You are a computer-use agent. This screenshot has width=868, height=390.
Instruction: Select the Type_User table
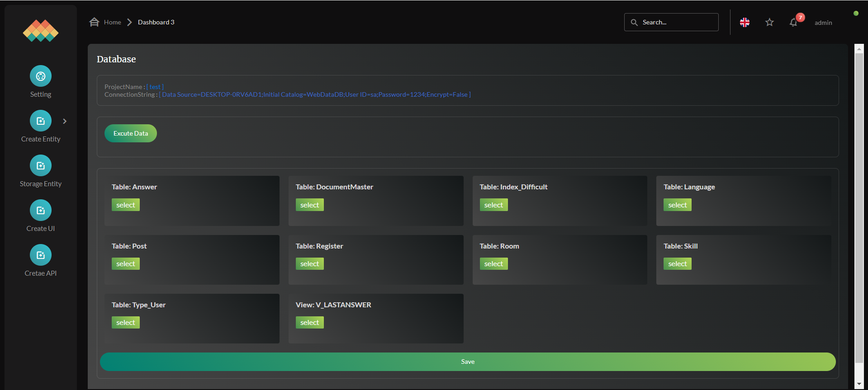pos(126,322)
